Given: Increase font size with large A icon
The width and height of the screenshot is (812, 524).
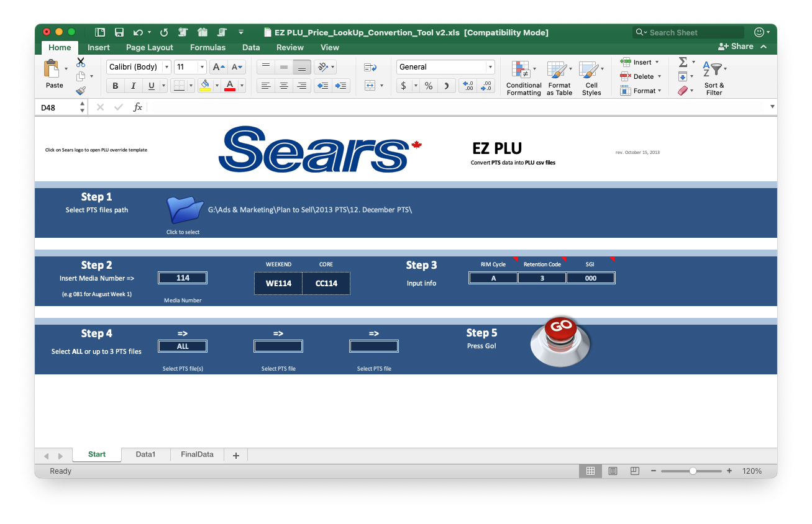Looking at the screenshot, I should [218, 67].
